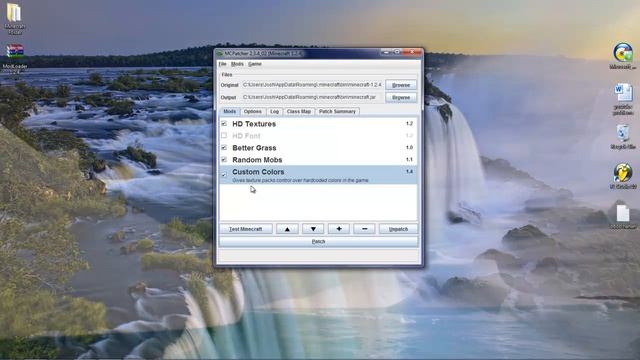640x360 pixels.
Task: Close the MCPatcher window
Action: (412, 52)
